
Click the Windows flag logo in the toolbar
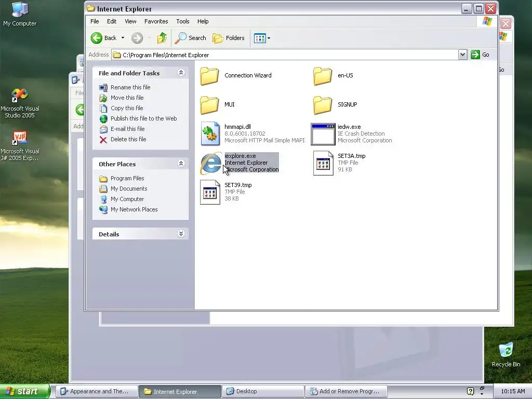click(x=487, y=21)
